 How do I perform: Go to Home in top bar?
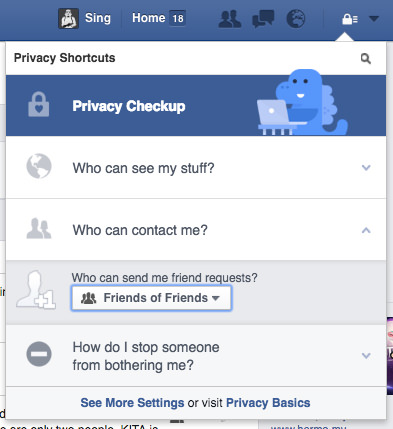pyautogui.click(x=148, y=18)
